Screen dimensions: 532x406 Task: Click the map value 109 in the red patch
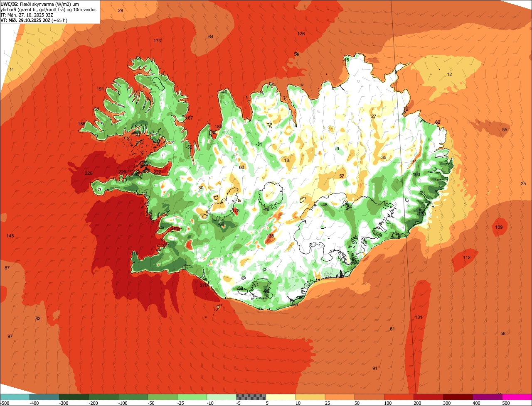tap(499, 227)
